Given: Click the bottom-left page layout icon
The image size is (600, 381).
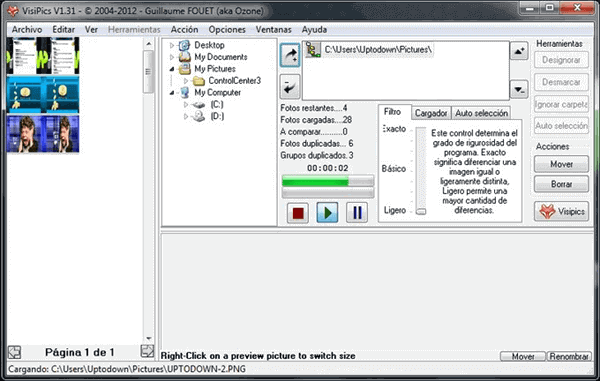Looking at the screenshot, I should 15,352.
